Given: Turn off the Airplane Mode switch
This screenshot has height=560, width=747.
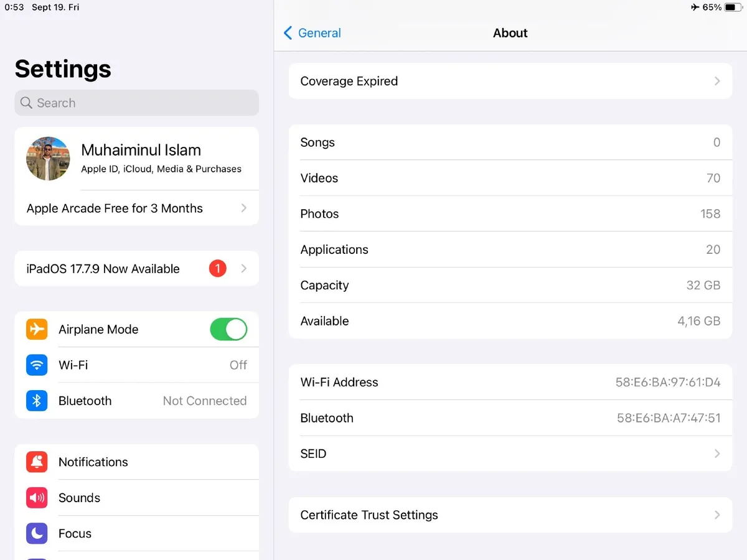Looking at the screenshot, I should point(228,329).
